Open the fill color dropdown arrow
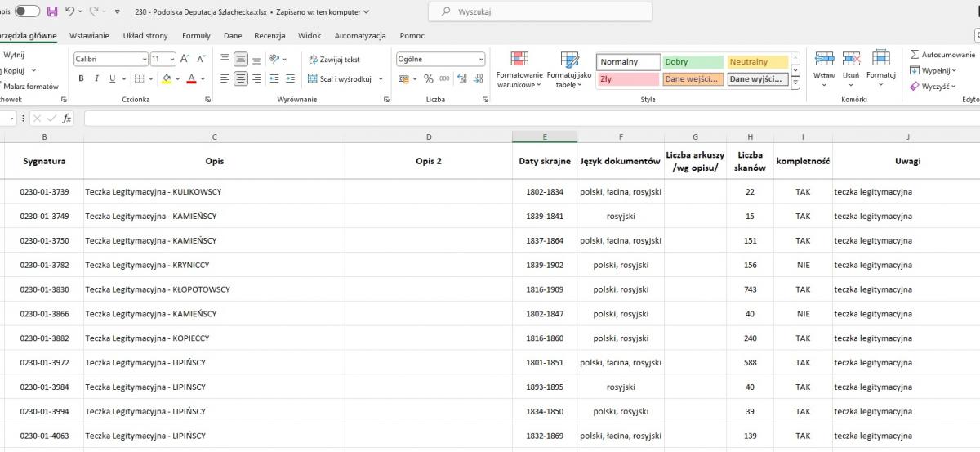This screenshot has height=452, width=980. coord(178,79)
